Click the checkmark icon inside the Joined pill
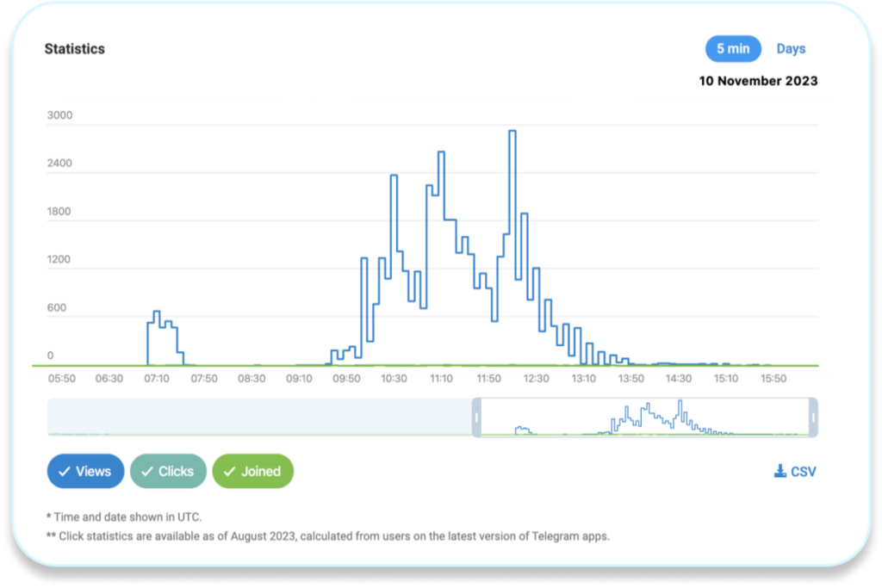Screen dimensions: 882x588 tap(230, 471)
